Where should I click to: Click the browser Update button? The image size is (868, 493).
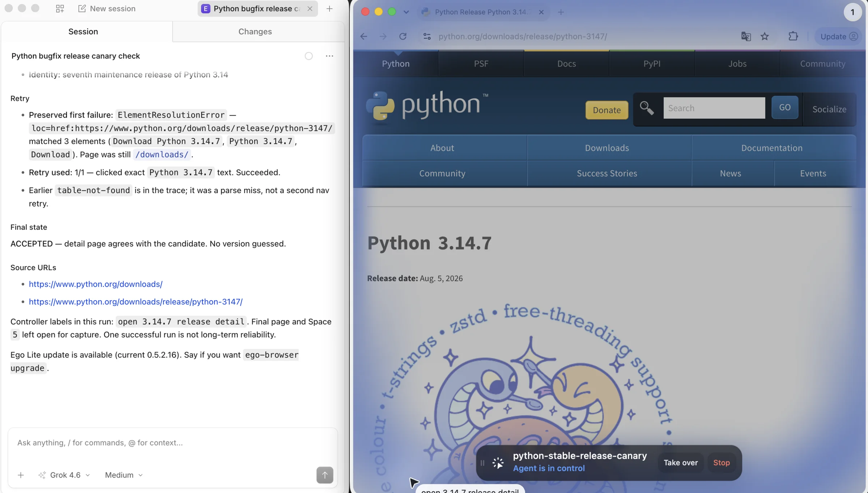pyautogui.click(x=839, y=37)
